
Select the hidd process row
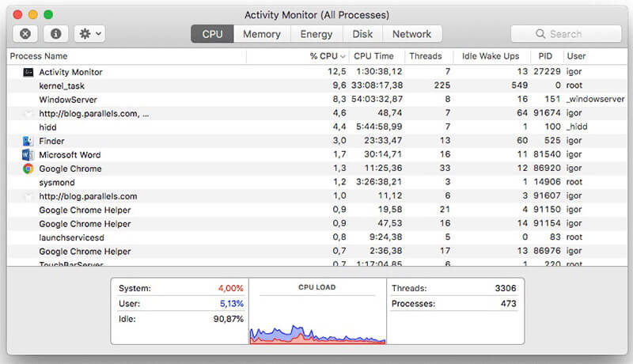click(317, 127)
